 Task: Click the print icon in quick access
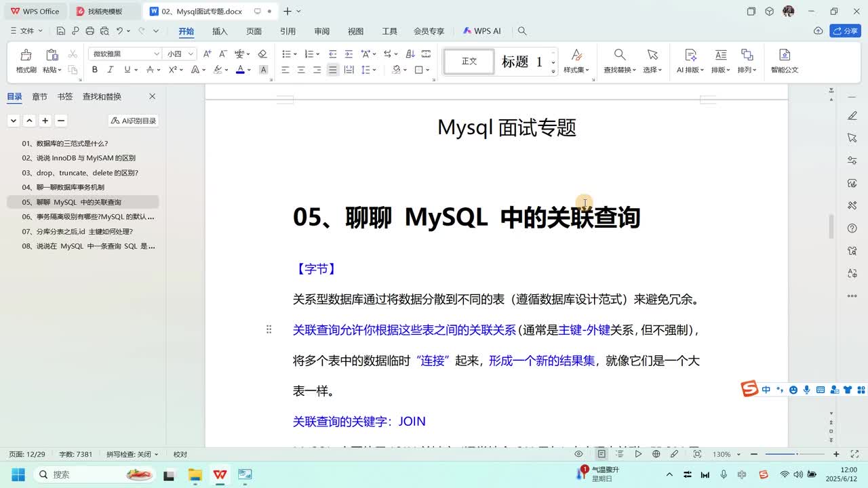tap(90, 31)
